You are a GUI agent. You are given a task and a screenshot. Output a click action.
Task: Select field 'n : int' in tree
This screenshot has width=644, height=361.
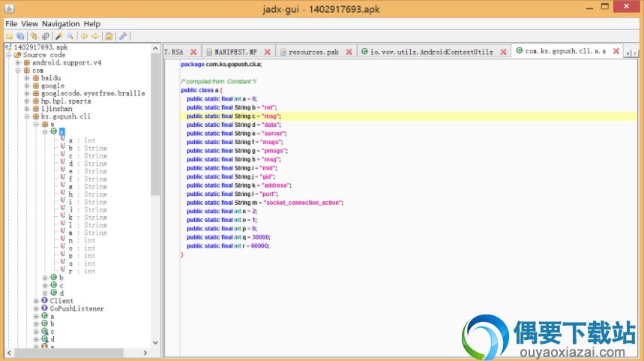(82, 240)
